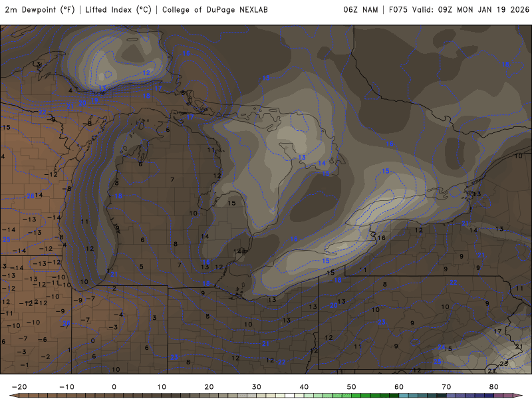532x399 pixels.
Task: Click the '60' label on the color bar
Action: [399, 387]
